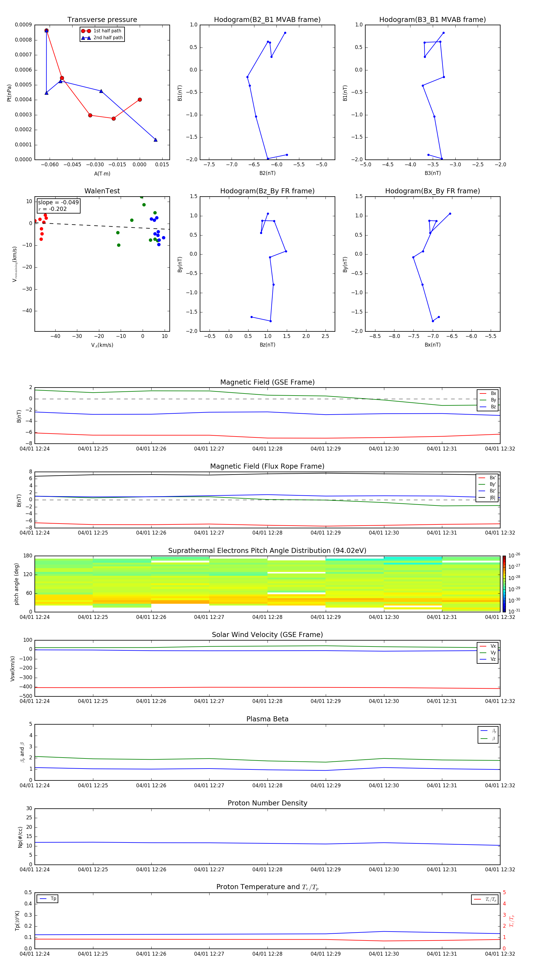This screenshot has width=535, height=980.
Task: Click the 'Bx(nT)' x-axis label
Action: pyautogui.click(x=432, y=345)
